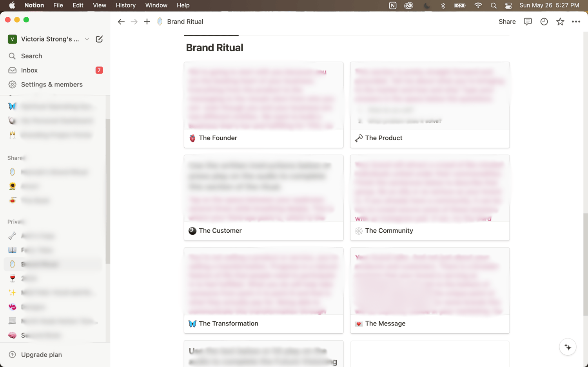
Task: Open the butterfly page in the sidebar
Action: pos(53,107)
